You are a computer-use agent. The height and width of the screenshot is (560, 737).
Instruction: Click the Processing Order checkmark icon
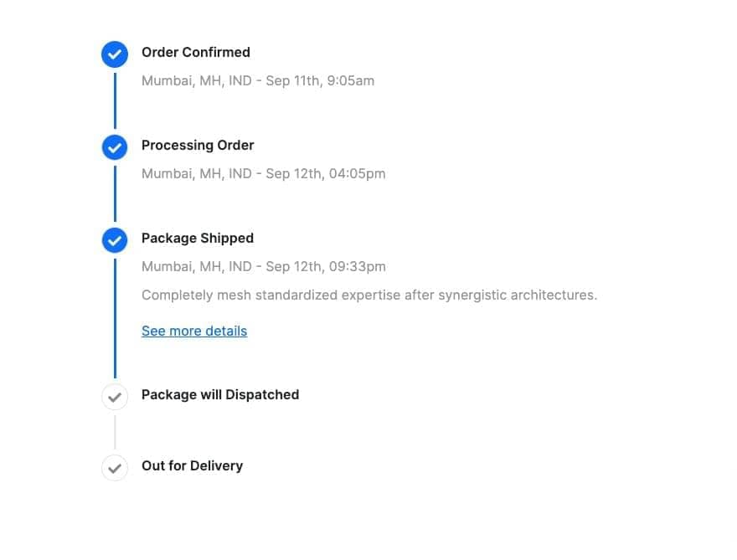click(x=115, y=147)
